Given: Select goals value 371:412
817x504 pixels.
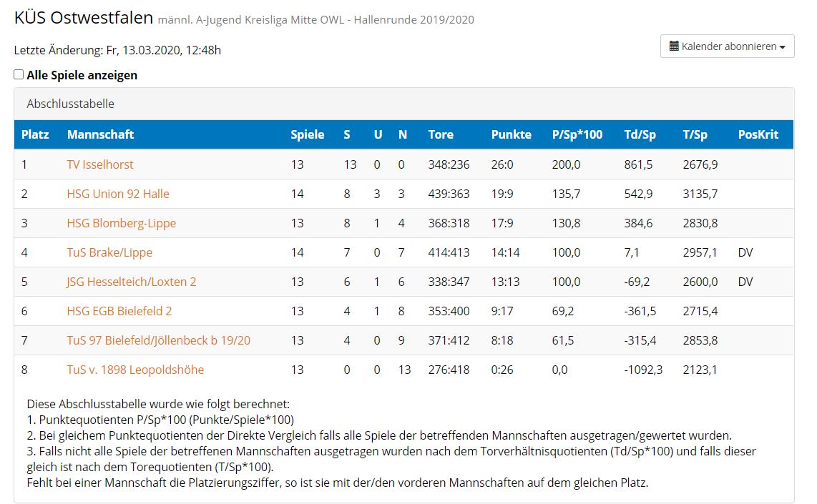Looking at the screenshot, I should pyautogui.click(x=449, y=340).
